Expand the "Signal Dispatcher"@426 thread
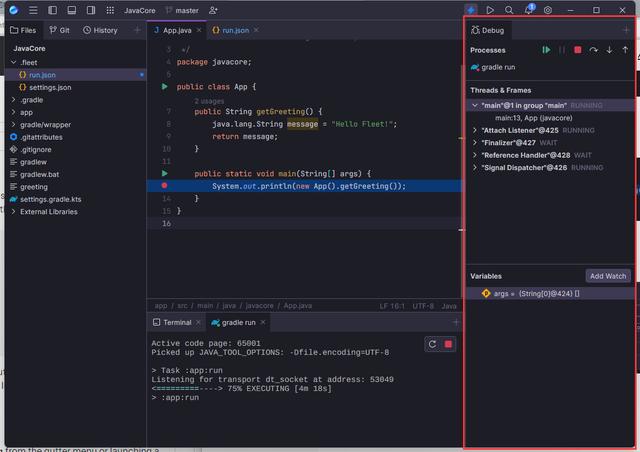 pos(475,167)
